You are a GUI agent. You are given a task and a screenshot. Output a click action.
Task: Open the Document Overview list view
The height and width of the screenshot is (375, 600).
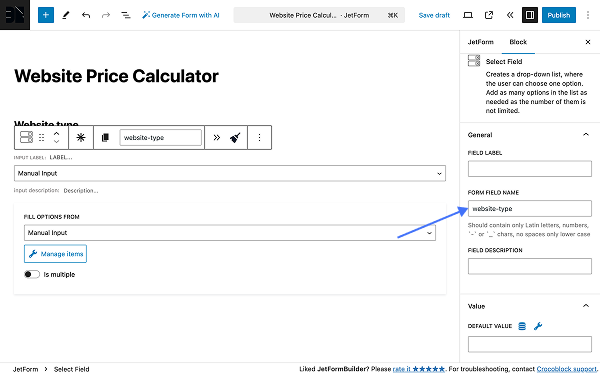pyautogui.click(x=126, y=15)
